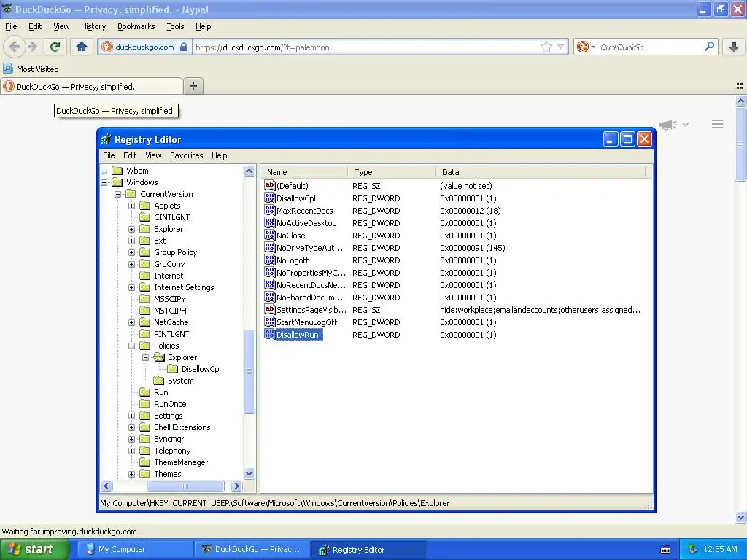Select the Themes folder in tree
This screenshot has width=747, height=560.
[167, 474]
